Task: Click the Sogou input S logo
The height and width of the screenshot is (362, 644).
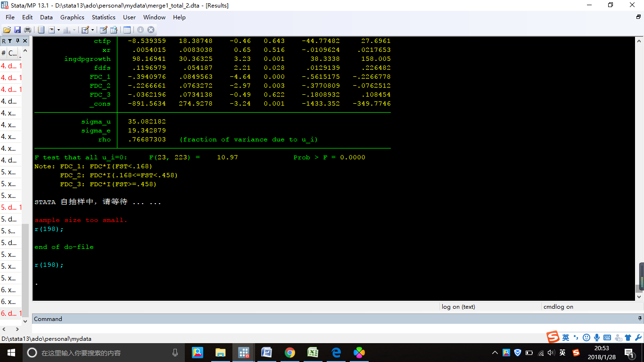Action: point(553,337)
